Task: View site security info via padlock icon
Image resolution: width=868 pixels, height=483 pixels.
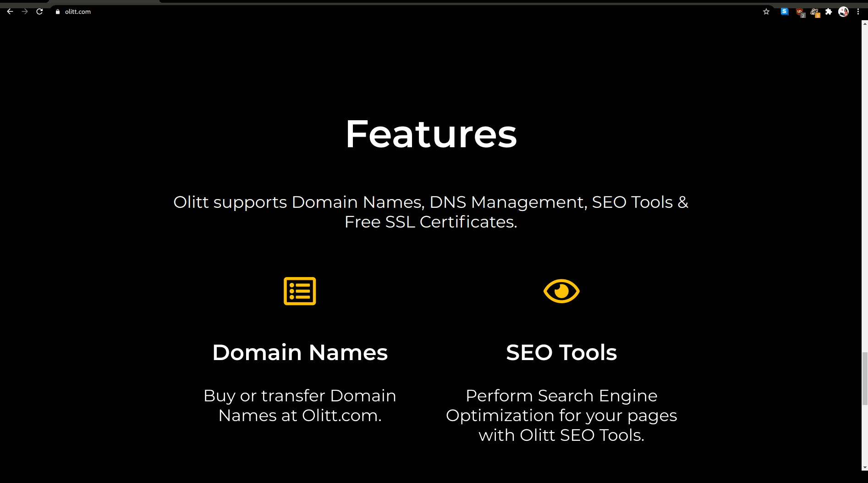Action: [58, 11]
